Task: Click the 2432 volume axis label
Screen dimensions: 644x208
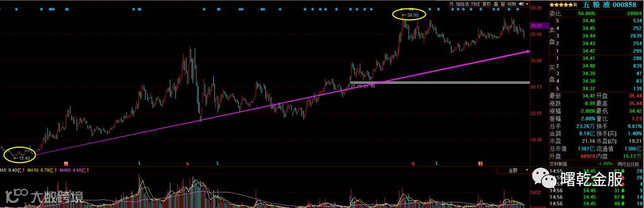Action: pos(536,193)
